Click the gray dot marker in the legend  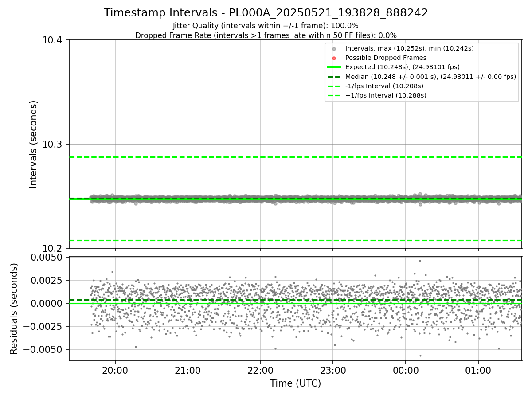(334, 49)
